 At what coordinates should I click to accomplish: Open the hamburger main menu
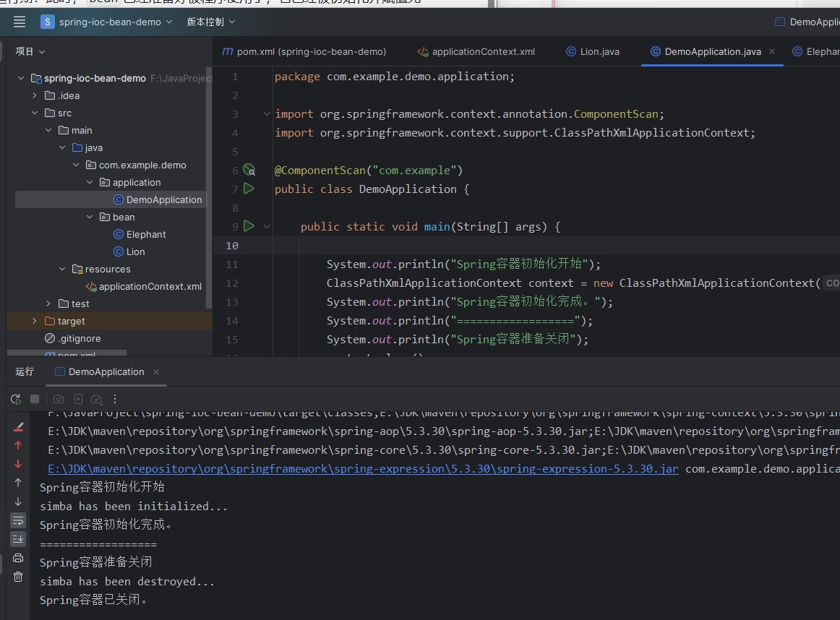tap(20, 22)
